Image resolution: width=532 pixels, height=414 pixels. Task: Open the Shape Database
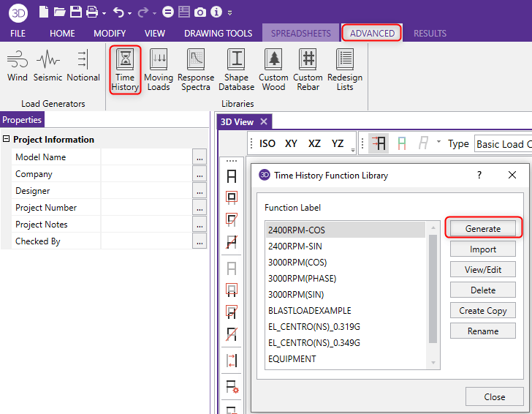tap(236, 69)
